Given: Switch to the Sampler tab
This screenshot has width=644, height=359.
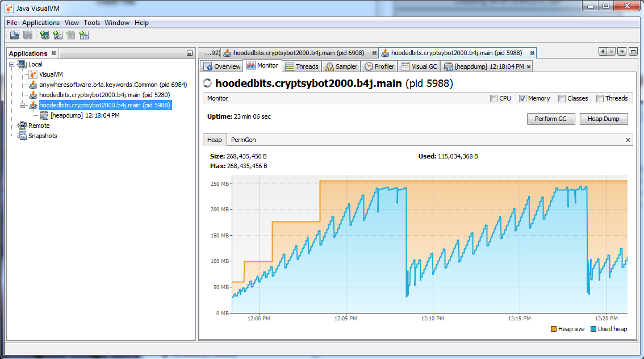Looking at the screenshot, I should pos(341,66).
